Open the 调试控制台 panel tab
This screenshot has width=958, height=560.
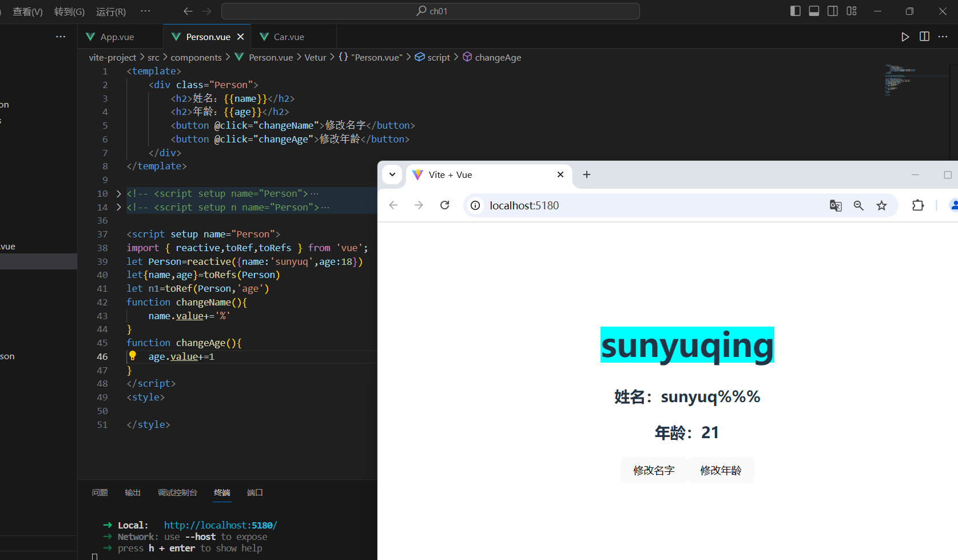[177, 493]
